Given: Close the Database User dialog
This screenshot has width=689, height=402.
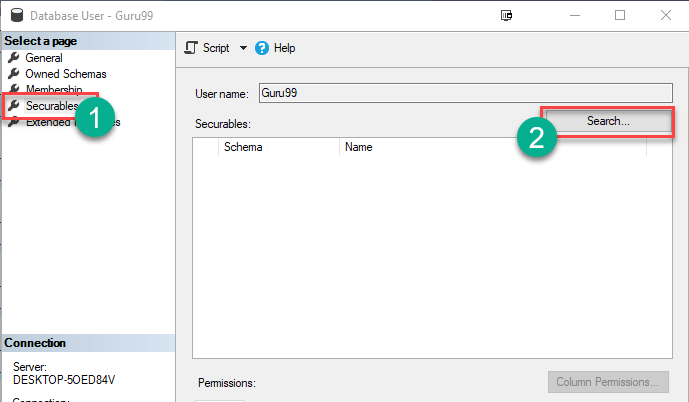Looking at the screenshot, I should pos(665,15).
